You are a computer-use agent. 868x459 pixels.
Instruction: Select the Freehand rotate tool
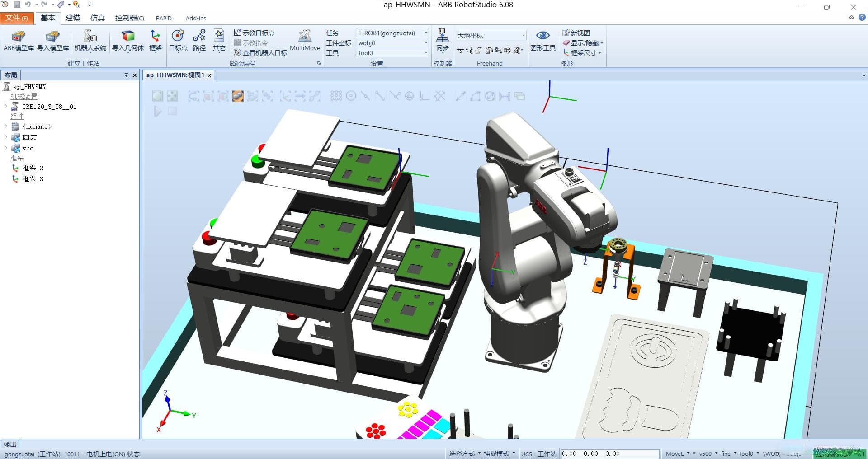469,50
